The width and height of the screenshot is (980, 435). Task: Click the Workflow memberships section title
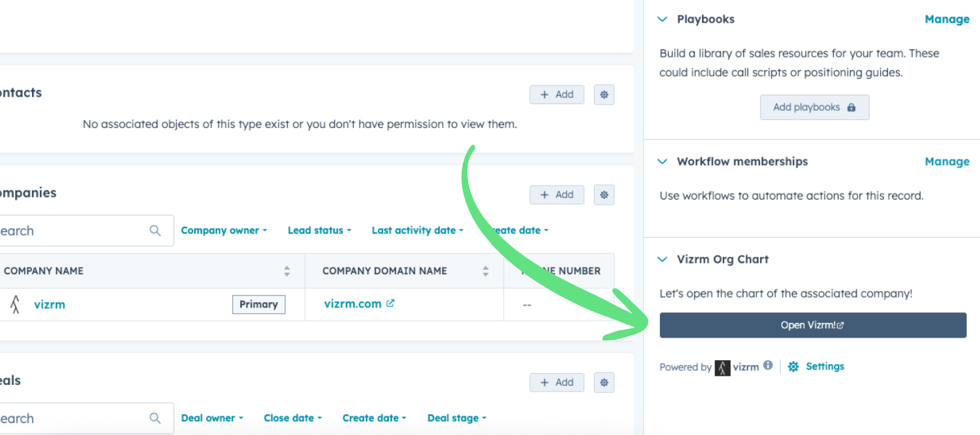click(742, 161)
